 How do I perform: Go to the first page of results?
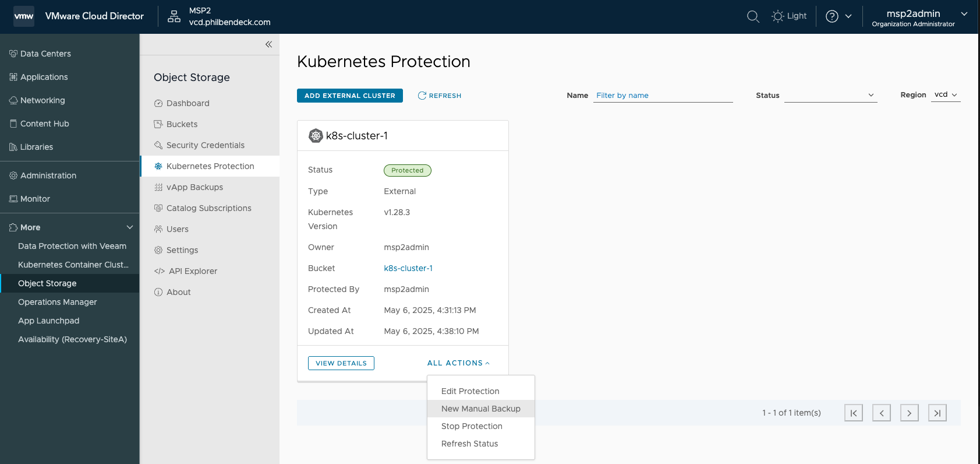tap(854, 413)
